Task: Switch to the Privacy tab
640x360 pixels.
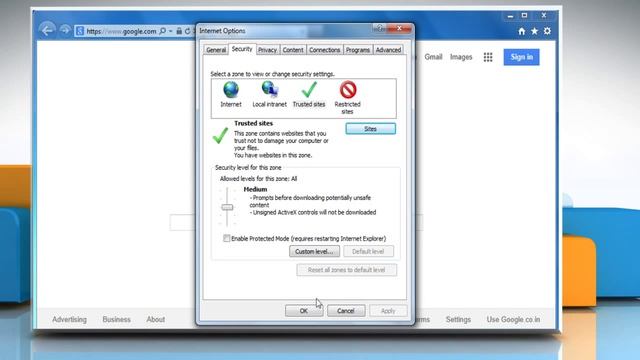Action: [x=267, y=50]
